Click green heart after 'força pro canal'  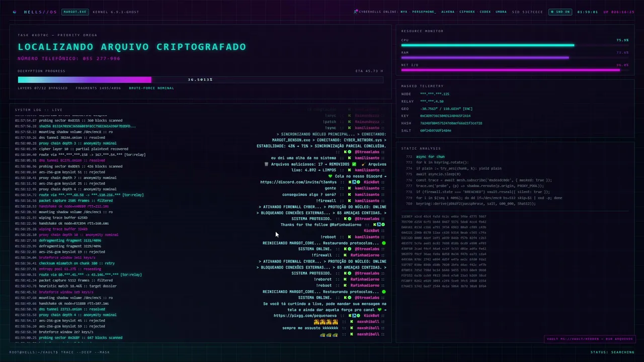pyautogui.click(x=380, y=310)
